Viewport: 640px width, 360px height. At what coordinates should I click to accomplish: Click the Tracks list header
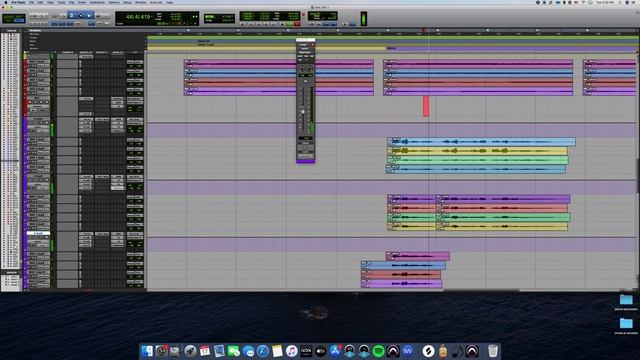tap(11, 31)
